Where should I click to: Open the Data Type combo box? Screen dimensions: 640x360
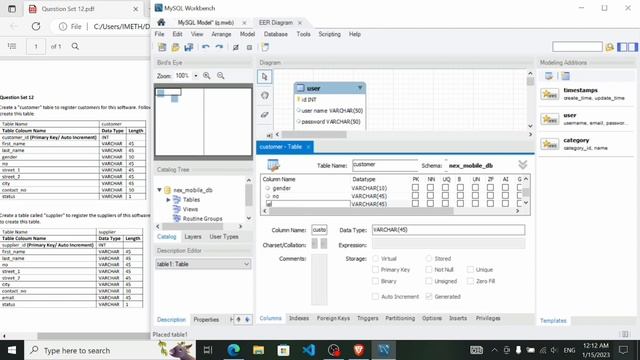coord(448,230)
